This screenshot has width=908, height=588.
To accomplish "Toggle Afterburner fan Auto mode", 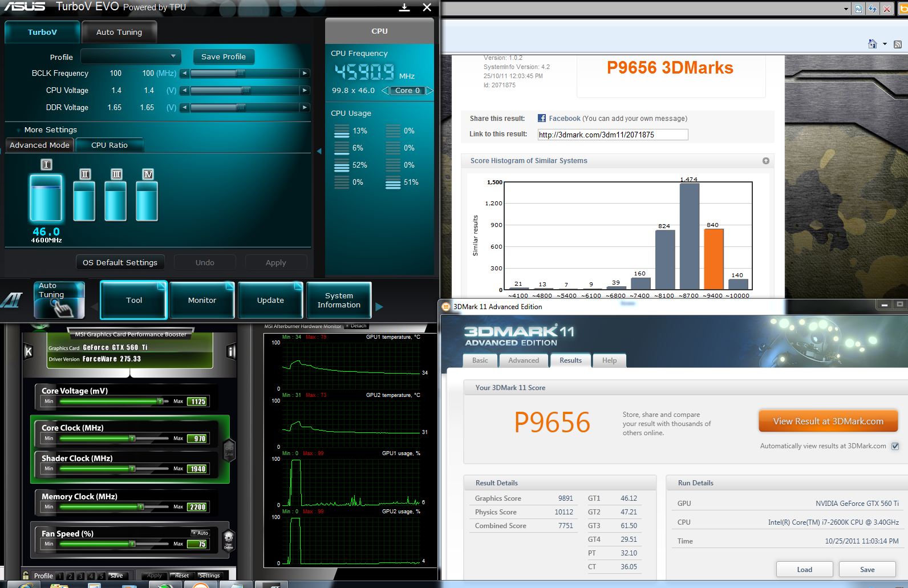I will 201,533.
